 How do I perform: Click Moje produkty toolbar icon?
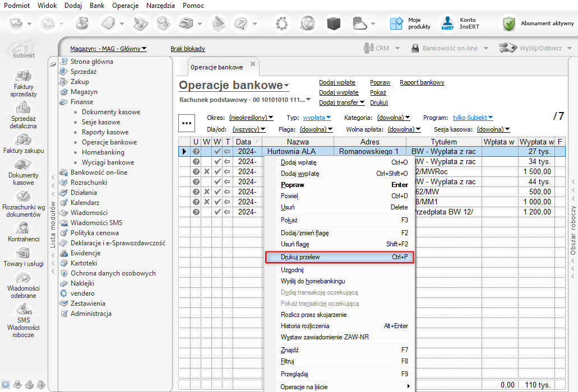[x=397, y=24]
